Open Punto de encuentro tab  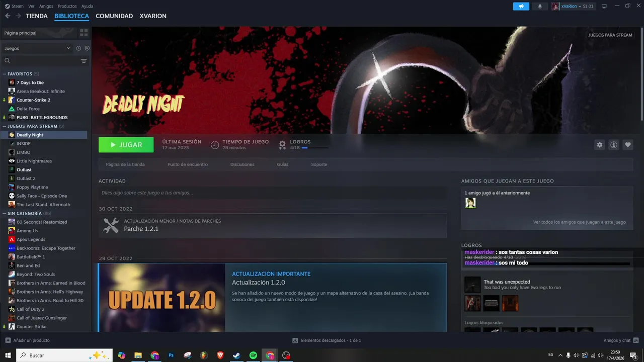click(x=188, y=164)
